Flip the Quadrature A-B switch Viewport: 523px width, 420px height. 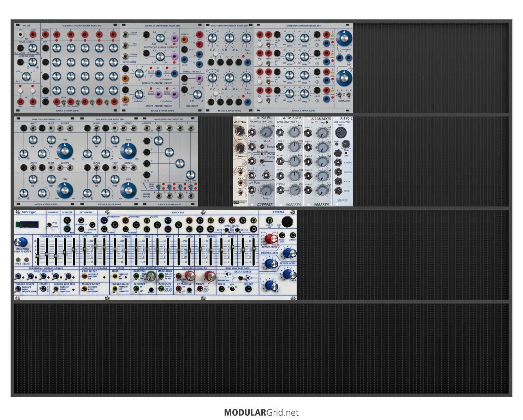click(339, 95)
